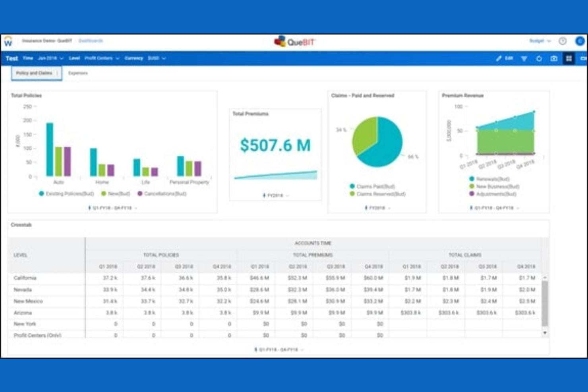Click the QueBIT logo in the header
The height and width of the screenshot is (392, 588).
click(x=294, y=41)
